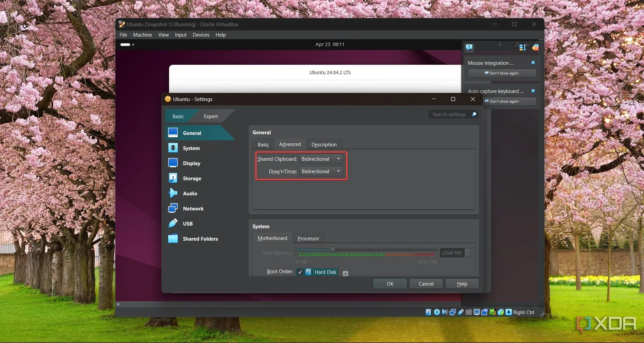Click the Display screen icon in sidebar
Image resolution: width=644 pixels, height=343 pixels.
click(173, 163)
